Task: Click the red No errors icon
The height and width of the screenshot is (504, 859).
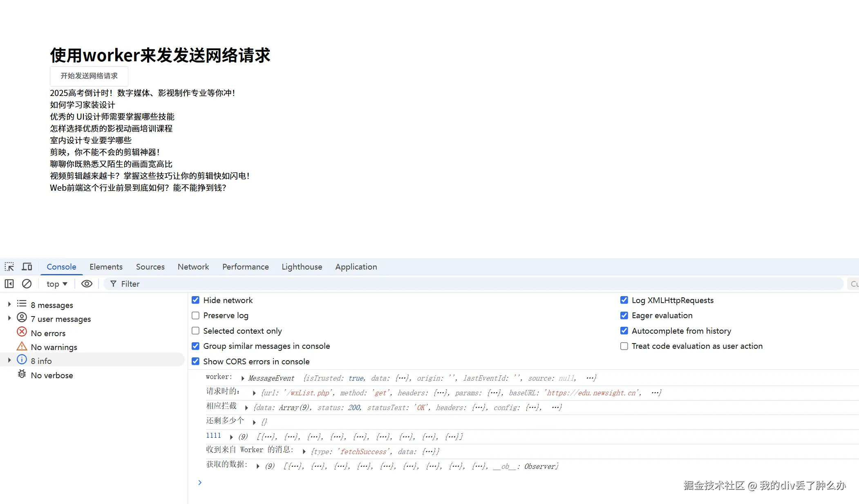Action: [x=22, y=332]
